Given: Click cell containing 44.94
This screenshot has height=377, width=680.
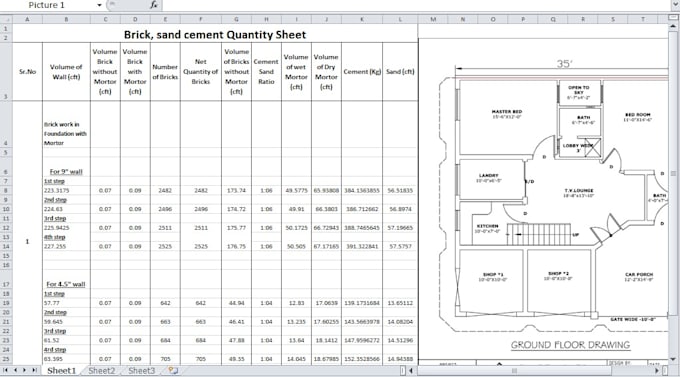Looking at the screenshot, I should [236, 303].
